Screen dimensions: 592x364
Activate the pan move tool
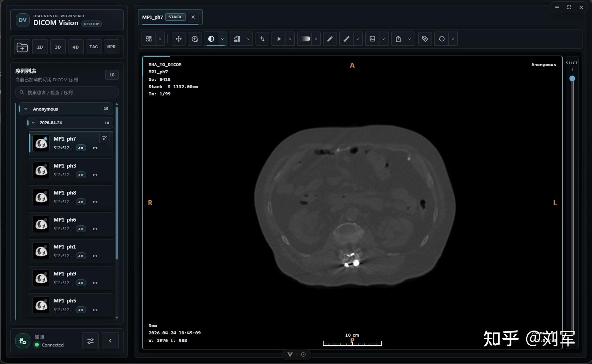point(179,39)
